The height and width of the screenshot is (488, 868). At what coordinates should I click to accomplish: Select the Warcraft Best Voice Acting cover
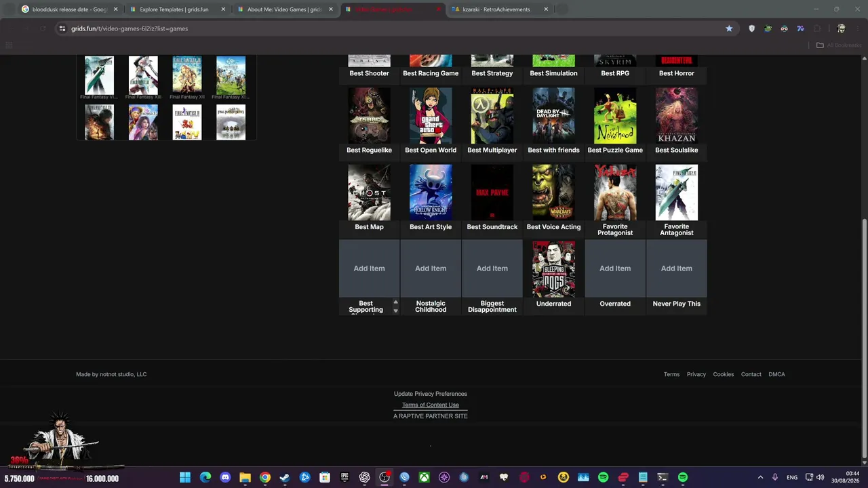coord(553,192)
